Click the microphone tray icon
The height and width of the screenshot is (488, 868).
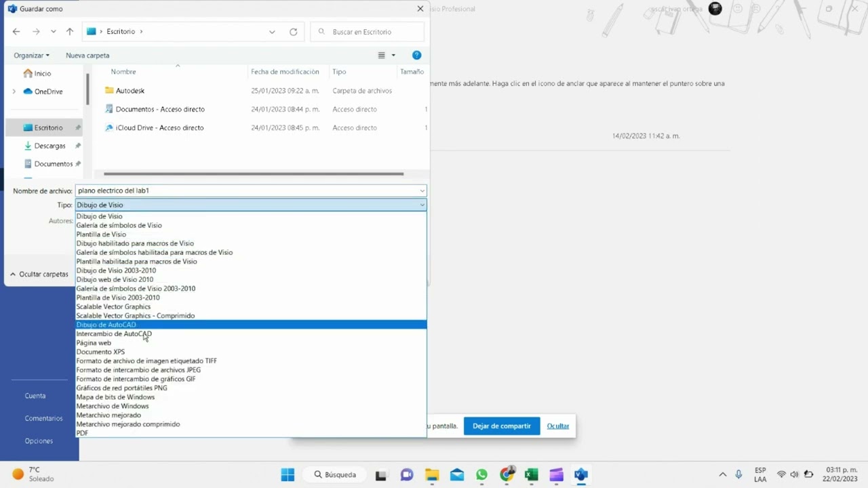738,474
